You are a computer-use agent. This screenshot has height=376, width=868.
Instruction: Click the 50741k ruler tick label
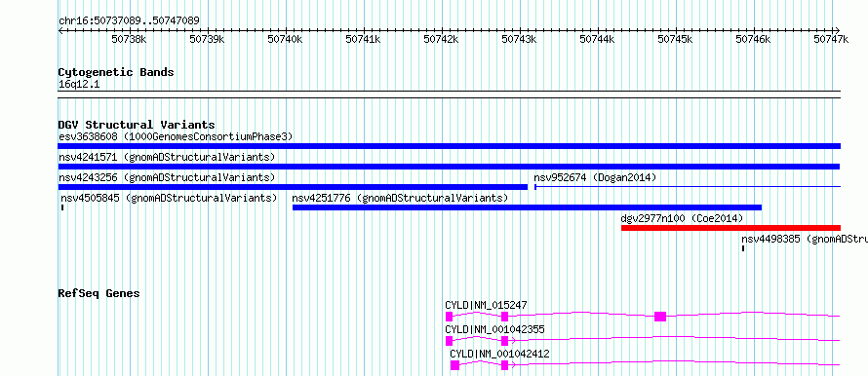(363, 39)
